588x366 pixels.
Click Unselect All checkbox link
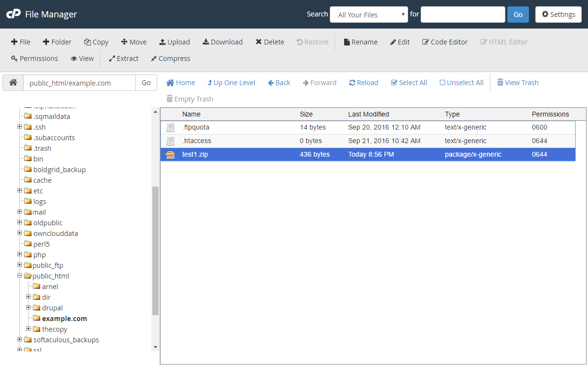461,83
